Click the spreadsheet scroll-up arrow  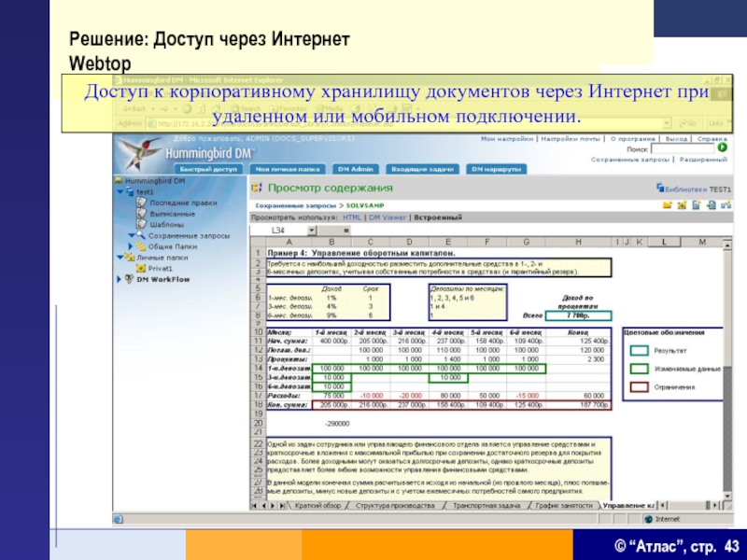point(727,245)
